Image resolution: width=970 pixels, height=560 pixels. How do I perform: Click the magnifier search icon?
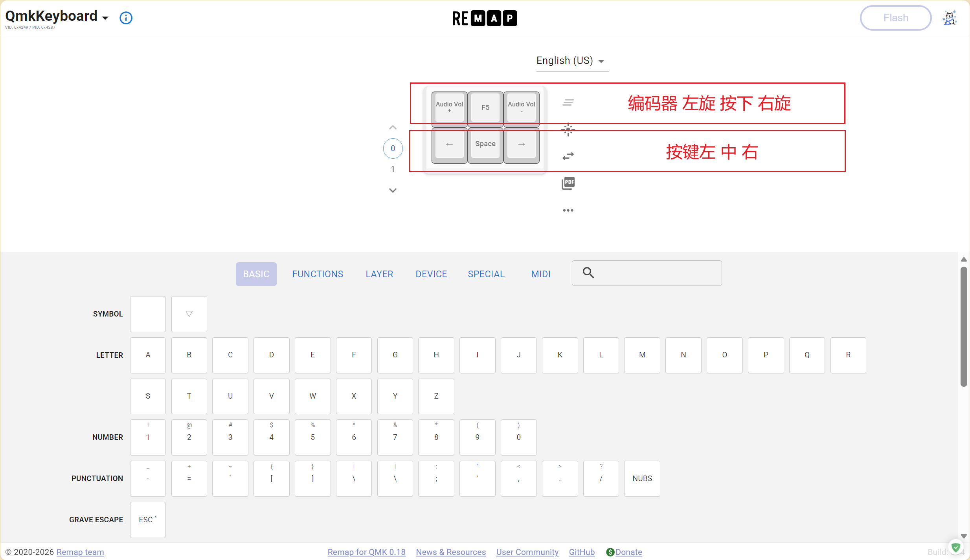point(588,273)
